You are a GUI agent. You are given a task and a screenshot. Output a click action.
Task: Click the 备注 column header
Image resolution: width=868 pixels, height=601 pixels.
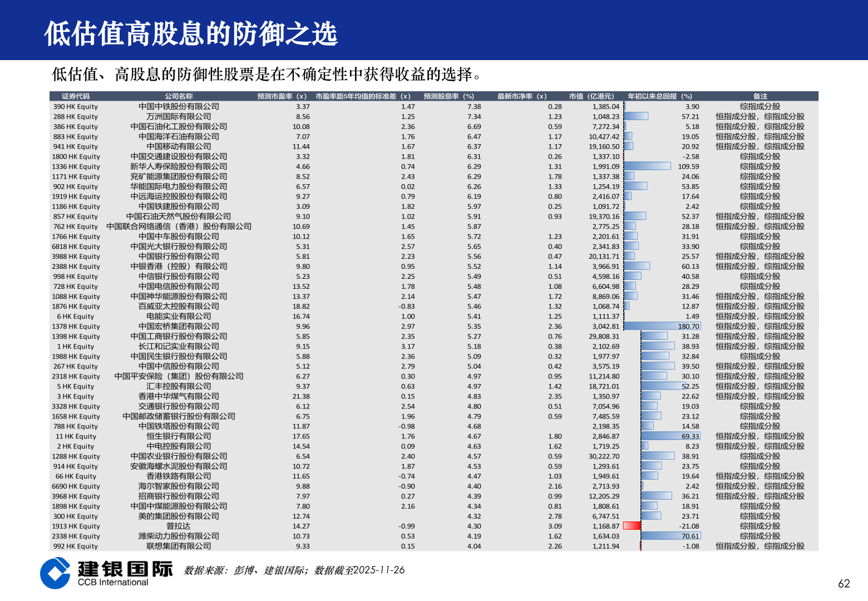(761, 96)
